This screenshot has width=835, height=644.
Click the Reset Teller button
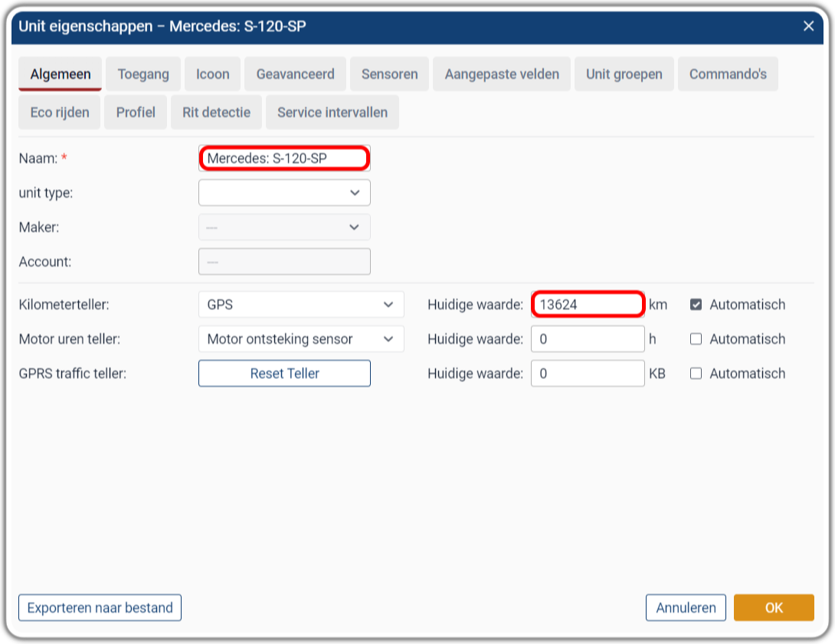[284, 374]
